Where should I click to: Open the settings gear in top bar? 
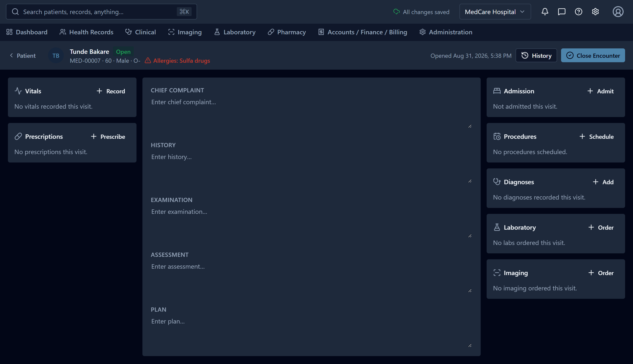pos(595,12)
